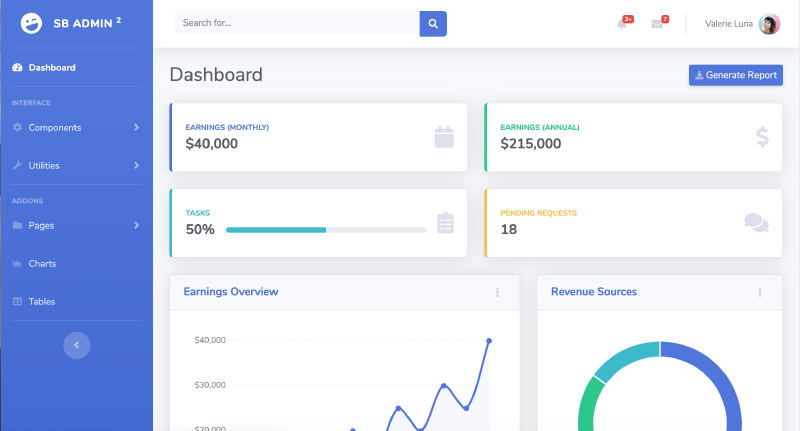Select Dashboard in the sidebar

click(x=51, y=68)
